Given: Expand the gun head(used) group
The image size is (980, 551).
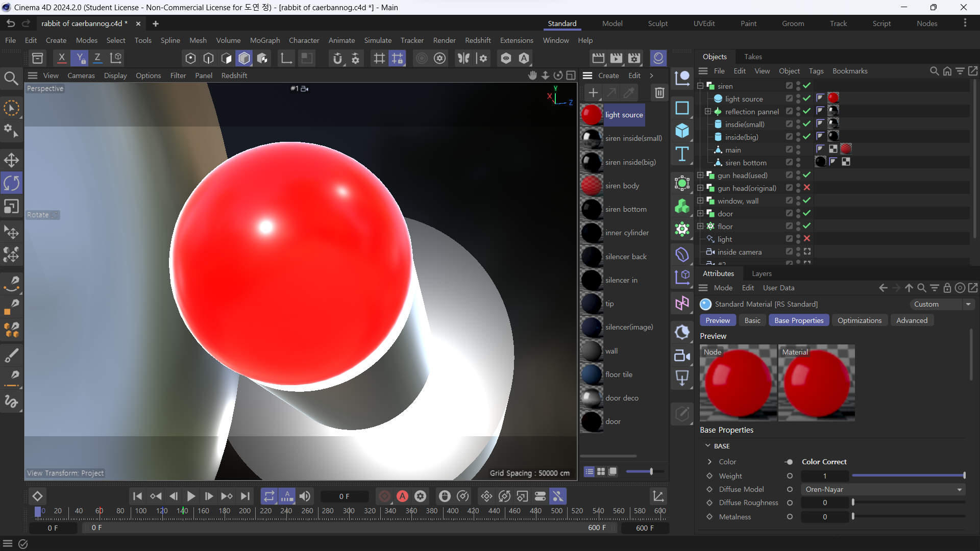Looking at the screenshot, I should [700, 175].
